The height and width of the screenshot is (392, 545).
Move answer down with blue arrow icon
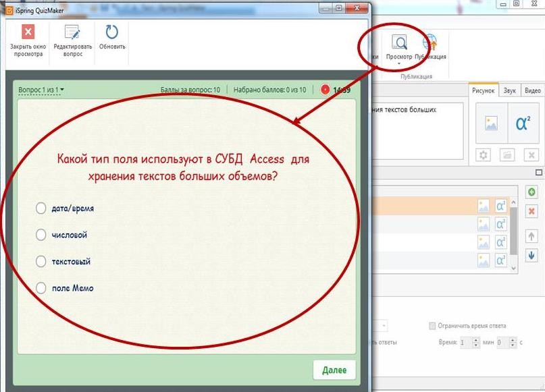tap(531, 256)
